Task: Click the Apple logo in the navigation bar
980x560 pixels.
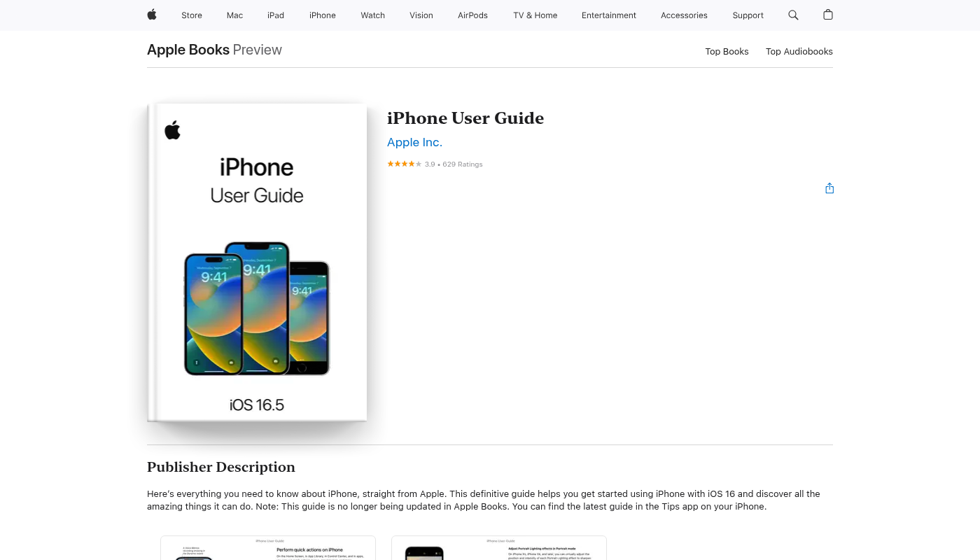Action: pos(152,15)
